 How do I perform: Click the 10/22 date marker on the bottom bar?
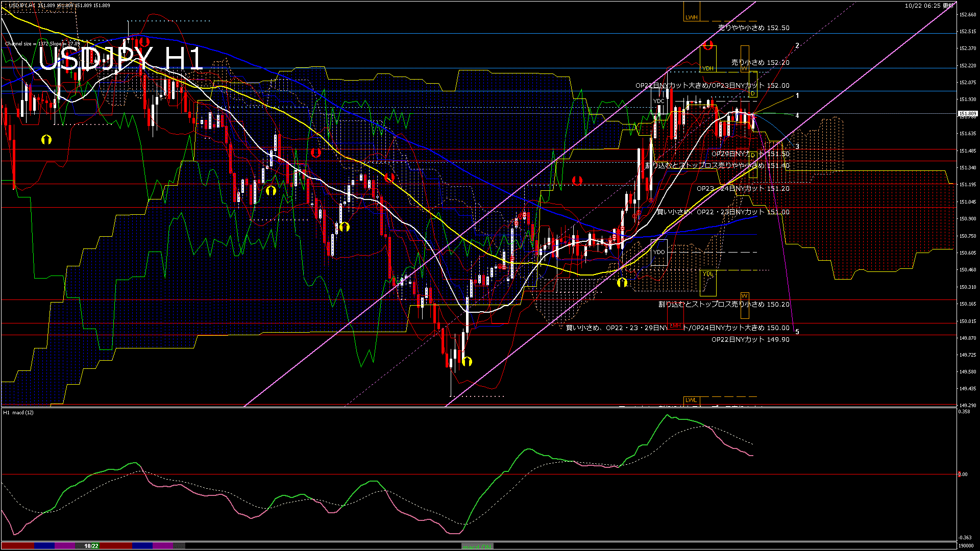pyautogui.click(x=91, y=546)
